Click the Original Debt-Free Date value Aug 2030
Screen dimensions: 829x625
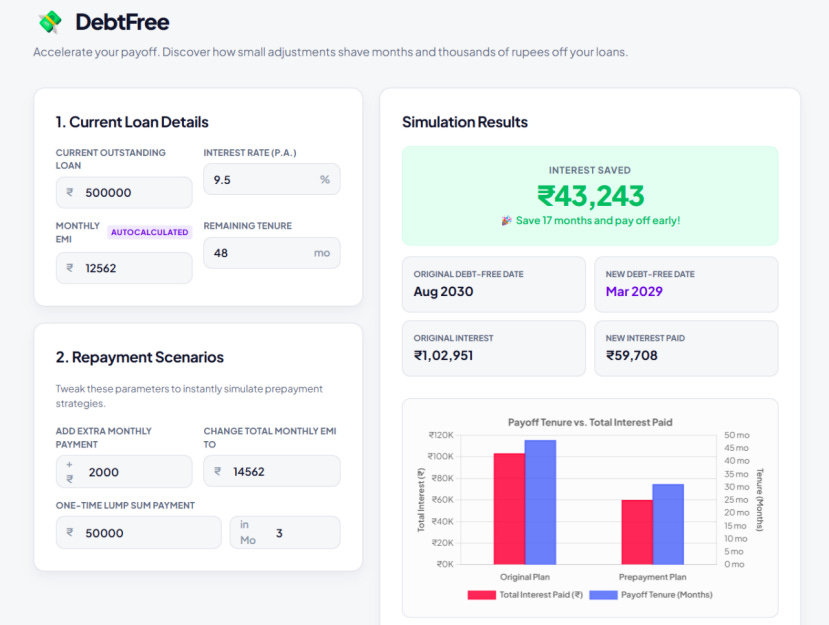443,291
